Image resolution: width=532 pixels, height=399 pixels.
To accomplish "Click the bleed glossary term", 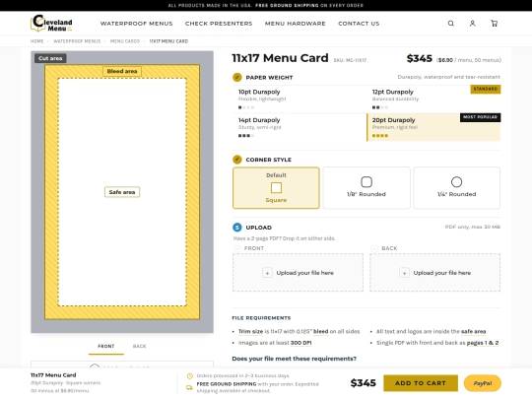I will click(x=320, y=331).
